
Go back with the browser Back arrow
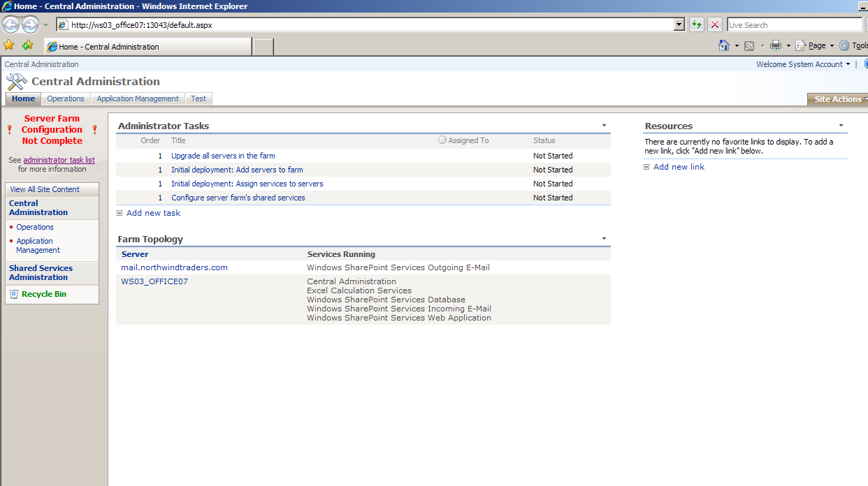click(10, 25)
